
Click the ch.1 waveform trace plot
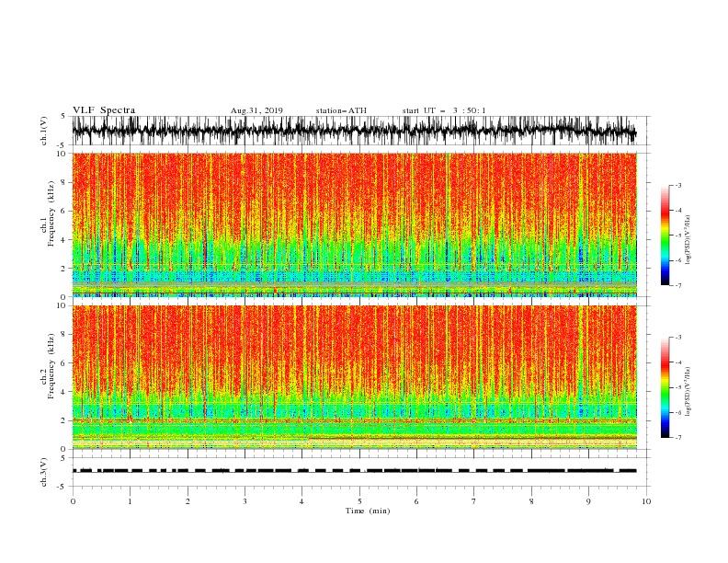click(x=354, y=131)
